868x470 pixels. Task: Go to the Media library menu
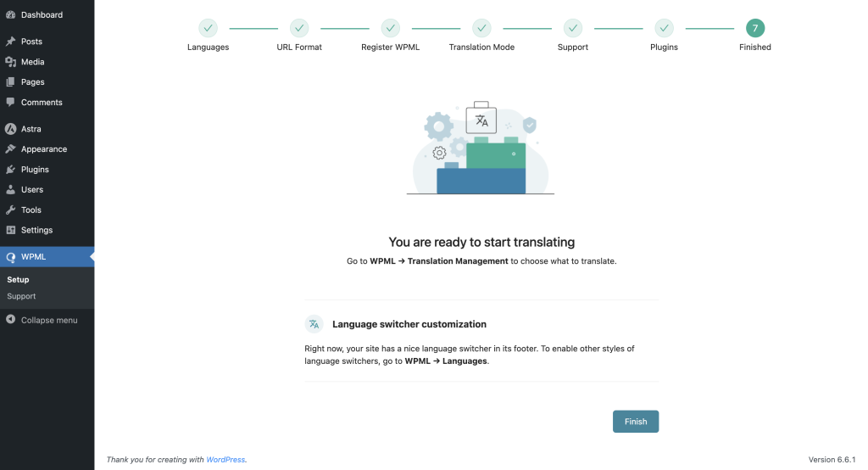(x=47, y=62)
